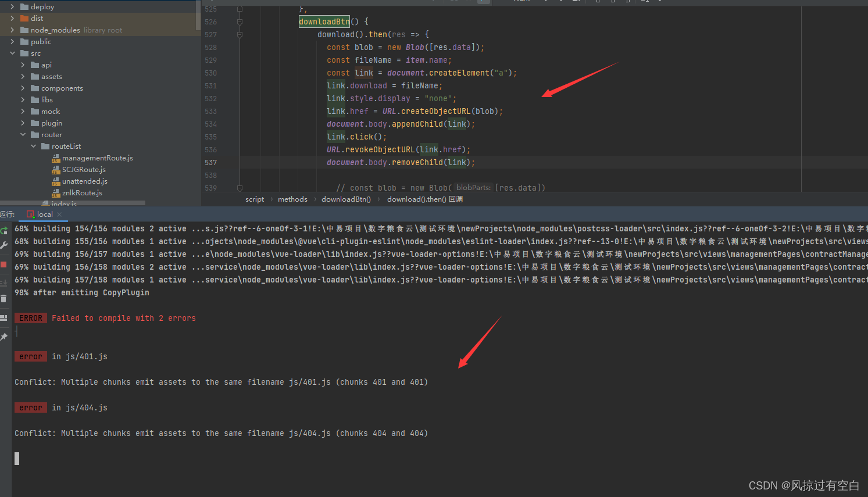The width and height of the screenshot is (868, 497).
Task: Click the JS file icon beside unattended.js
Action: [56, 181]
